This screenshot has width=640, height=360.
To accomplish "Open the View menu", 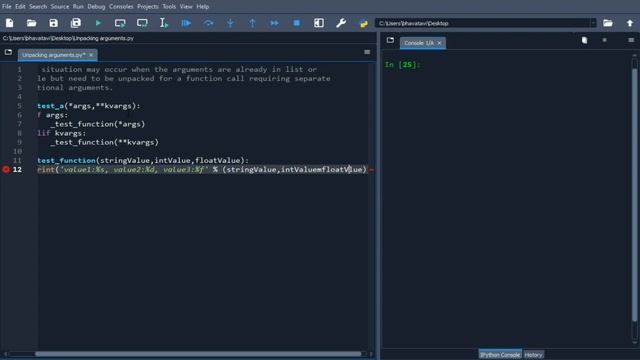I will (186, 7).
